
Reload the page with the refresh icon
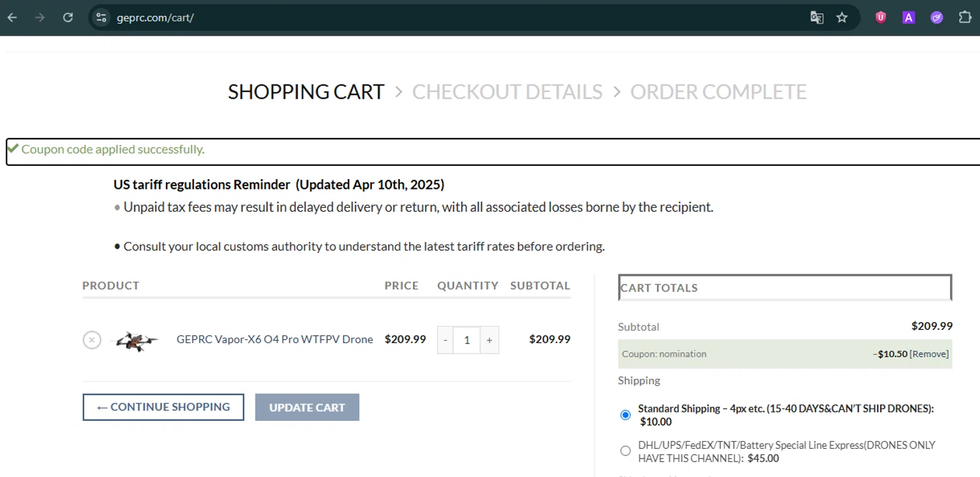68,18
